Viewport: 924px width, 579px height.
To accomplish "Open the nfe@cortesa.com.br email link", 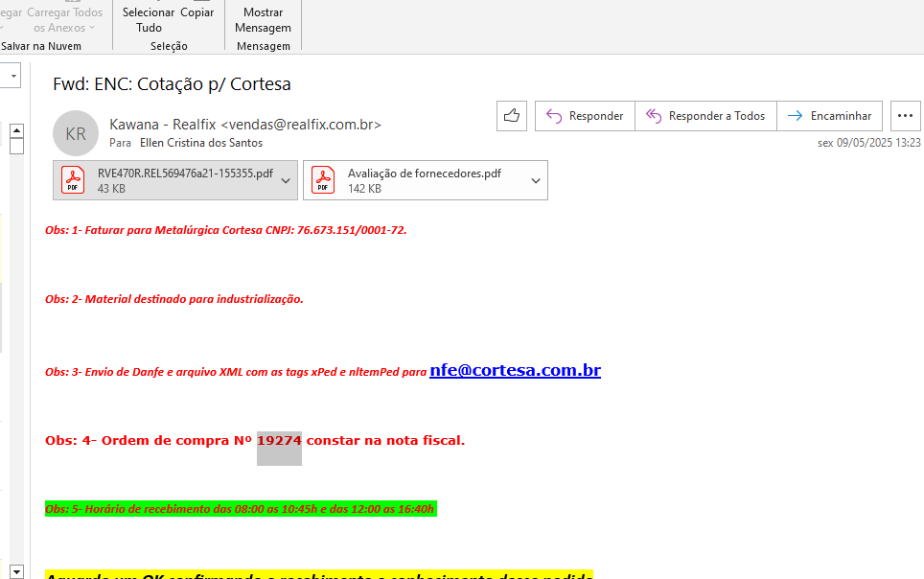I will coord(515,370).
